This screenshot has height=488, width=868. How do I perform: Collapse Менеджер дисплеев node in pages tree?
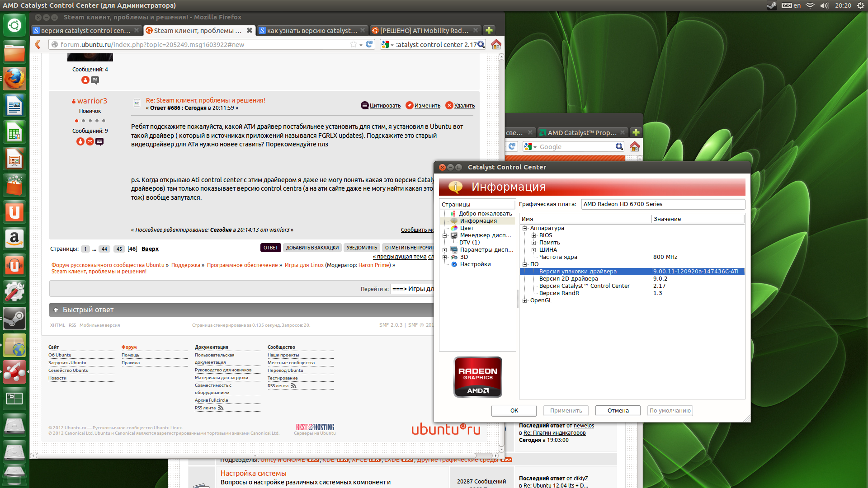point(445,235)
